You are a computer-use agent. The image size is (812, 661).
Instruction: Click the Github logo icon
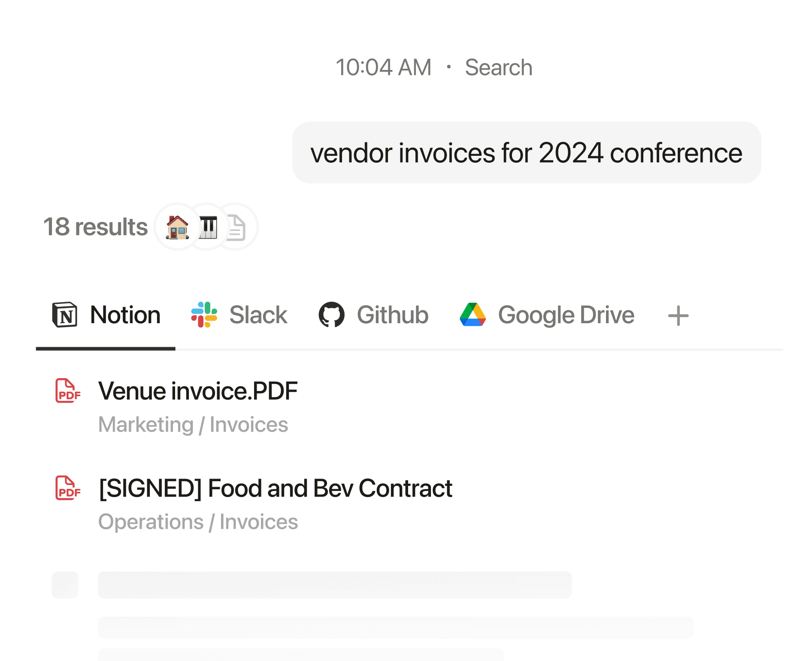pos(332,315)
